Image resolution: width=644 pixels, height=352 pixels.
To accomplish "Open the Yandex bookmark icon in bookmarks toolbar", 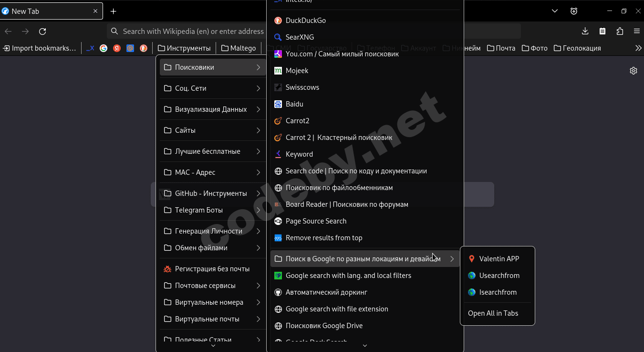I will click(x=117, y=48).
